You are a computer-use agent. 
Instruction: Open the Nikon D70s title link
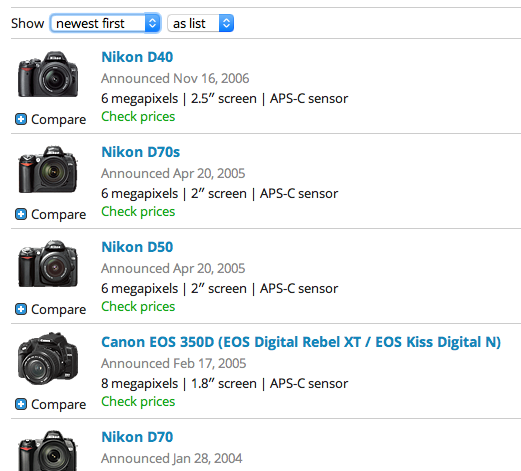(140, 152)
